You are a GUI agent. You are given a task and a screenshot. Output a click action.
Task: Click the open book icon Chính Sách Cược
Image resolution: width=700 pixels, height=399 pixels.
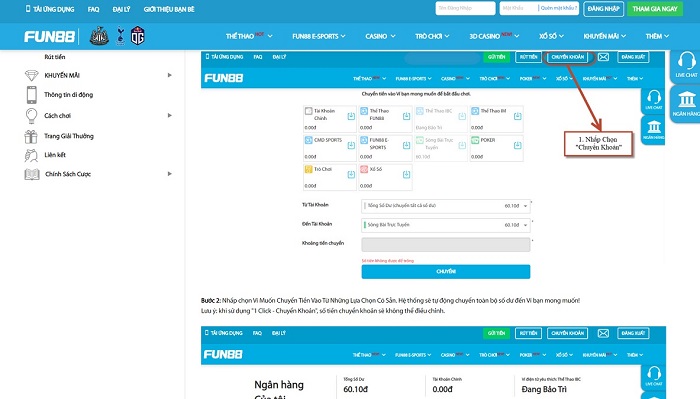(32, 174)
